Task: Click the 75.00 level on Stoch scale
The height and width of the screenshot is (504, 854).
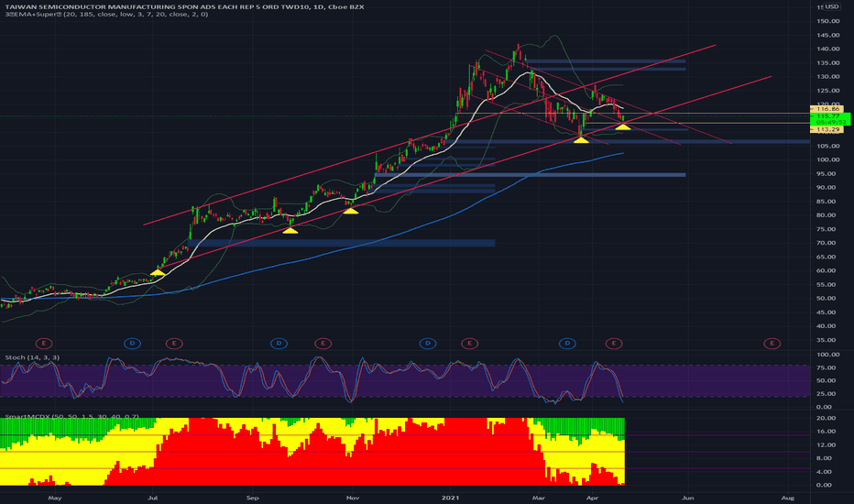Action: coord(824,367)
